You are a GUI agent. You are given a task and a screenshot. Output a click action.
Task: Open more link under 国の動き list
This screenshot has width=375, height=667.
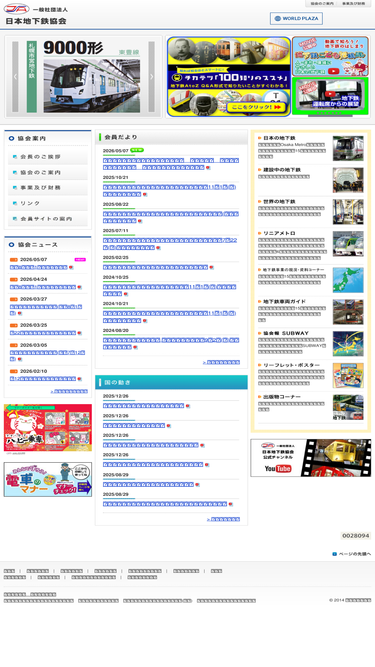pos(223,519)
